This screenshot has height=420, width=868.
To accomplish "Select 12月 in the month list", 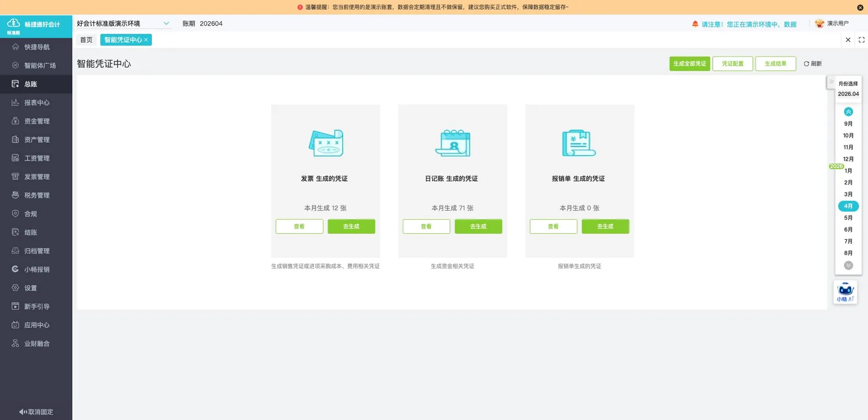I will pos(848,159).
